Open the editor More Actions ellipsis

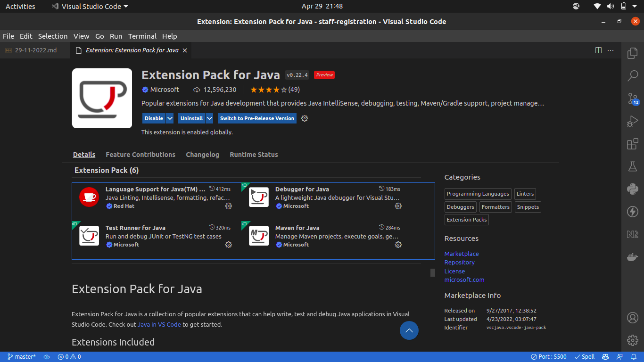[611, 50]
